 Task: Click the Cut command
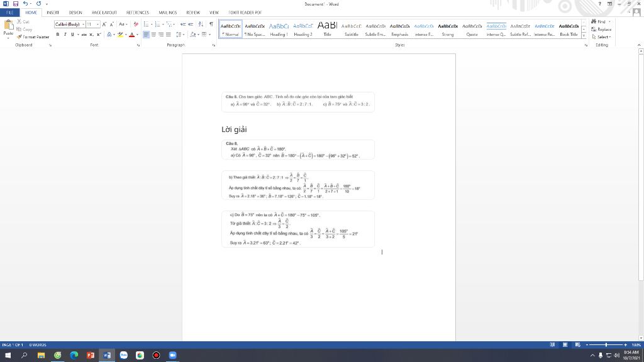[x=23, y=21]
